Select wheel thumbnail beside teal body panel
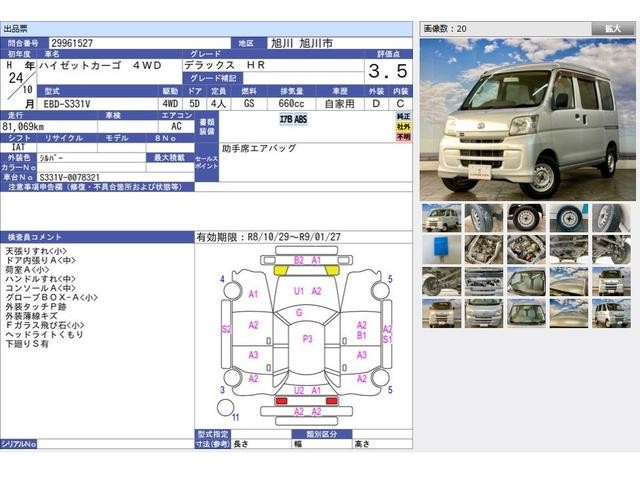The height and width of the screenshot is (480, 640). (569, 218)
